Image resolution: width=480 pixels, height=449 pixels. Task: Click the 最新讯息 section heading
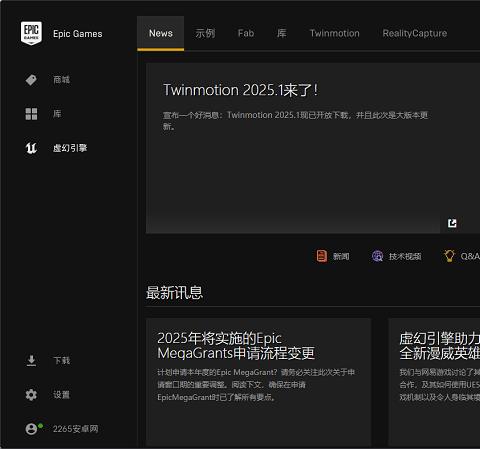point(174,293)
